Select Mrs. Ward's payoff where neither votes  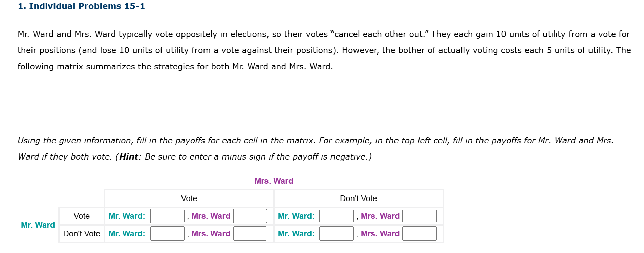[420, 233]
